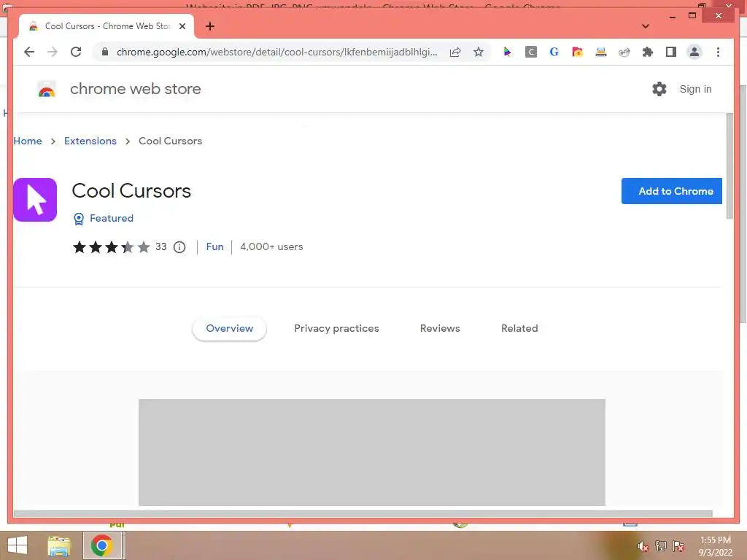The height and width of the screenshot is (560, 747).
Task: Click the horizontal scrollbar at bottom
Action: 363,514
